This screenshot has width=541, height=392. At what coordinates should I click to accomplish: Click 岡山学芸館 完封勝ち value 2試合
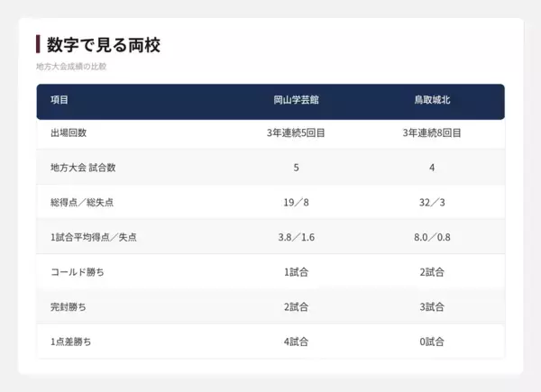click(296, 307)
